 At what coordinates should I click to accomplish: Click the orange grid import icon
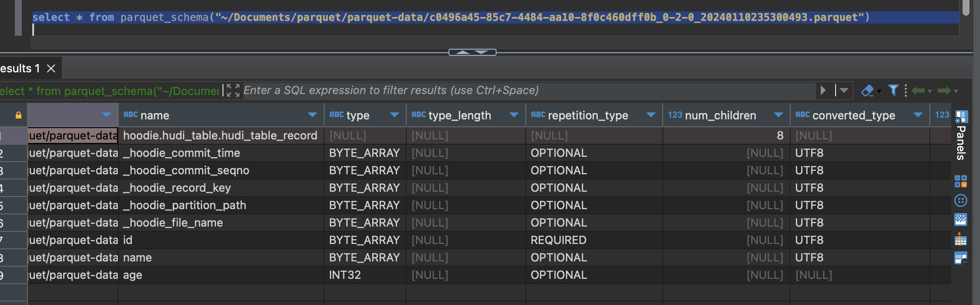pyautogui.click(x=961, y=239)
